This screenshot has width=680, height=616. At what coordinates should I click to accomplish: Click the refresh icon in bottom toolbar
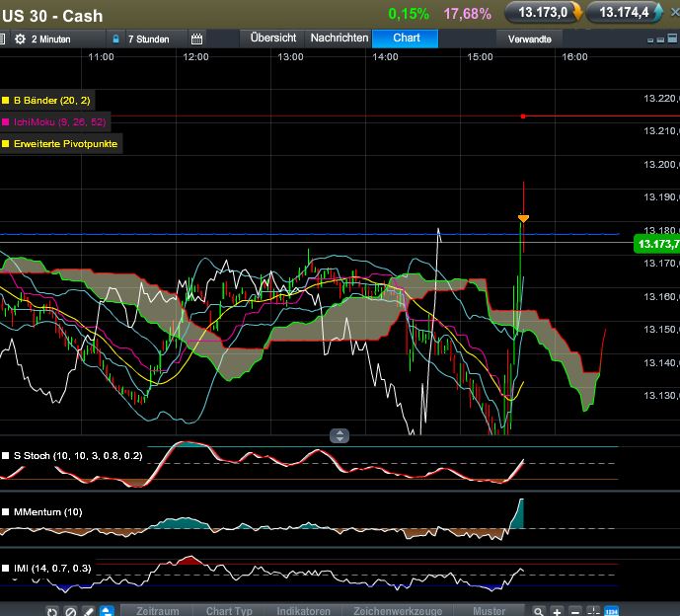point(52,611)
